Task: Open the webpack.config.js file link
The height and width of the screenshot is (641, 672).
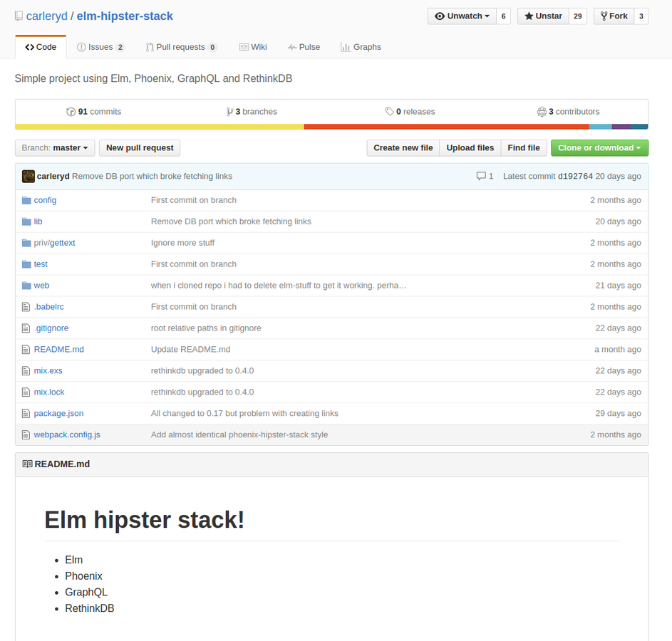Action: (x=67, y=435)
